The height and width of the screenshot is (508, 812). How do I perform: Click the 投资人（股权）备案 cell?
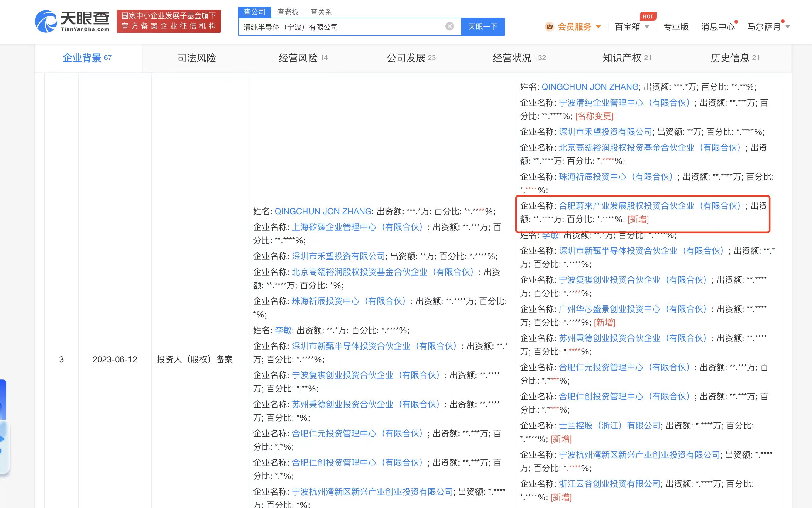[195, 360]
